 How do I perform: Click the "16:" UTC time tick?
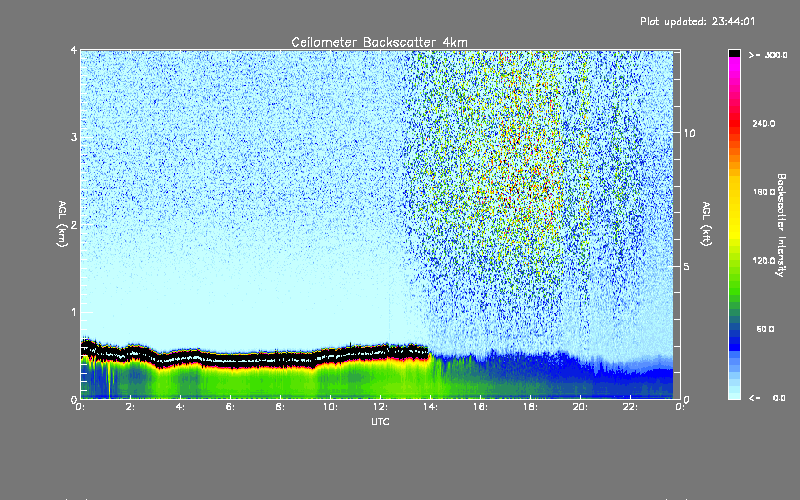click(x=480, y=407)
